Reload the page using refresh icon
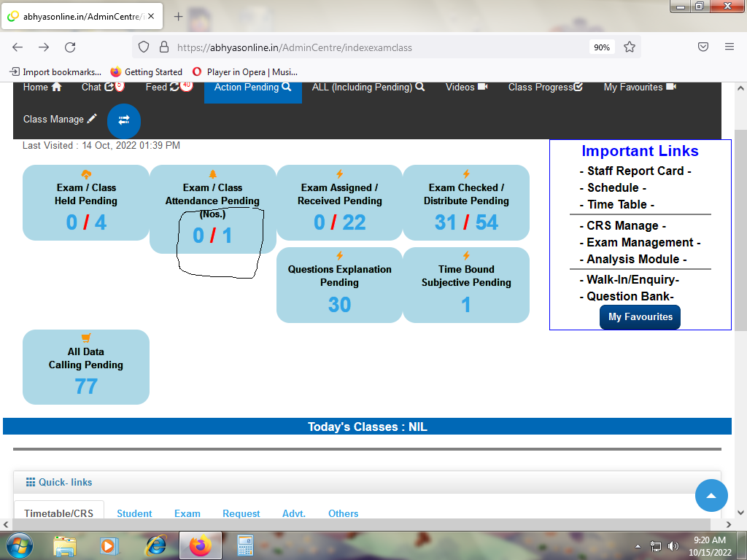747x560 pixels. (70, 47)
